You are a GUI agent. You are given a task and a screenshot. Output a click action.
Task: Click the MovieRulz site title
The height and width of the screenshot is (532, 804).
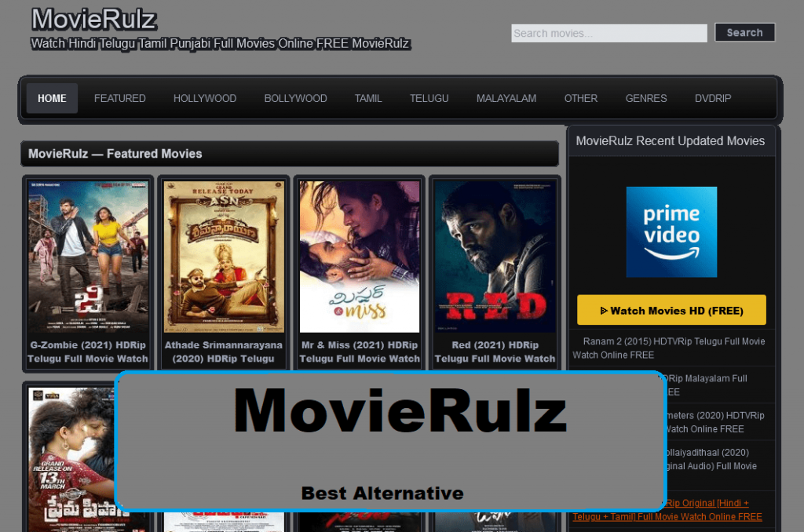(x=93, y=19)
